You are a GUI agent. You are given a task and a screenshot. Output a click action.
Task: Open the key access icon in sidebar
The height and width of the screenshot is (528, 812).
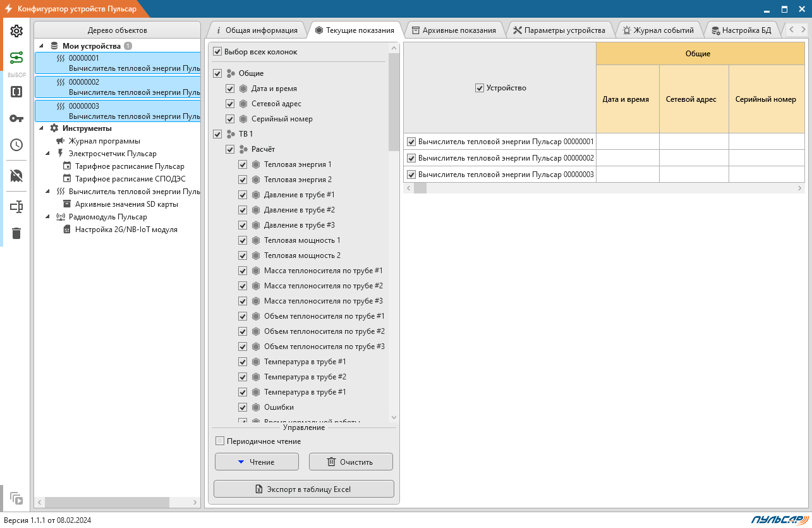click(x=16, y=118)
